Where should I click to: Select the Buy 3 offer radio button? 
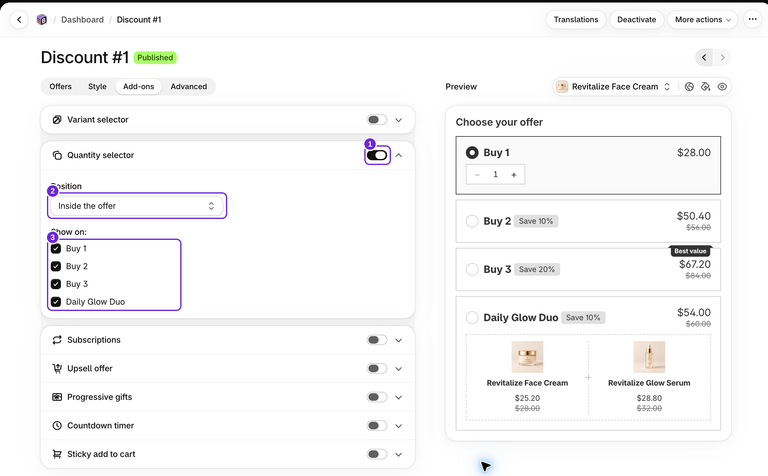(x=472, y=269)
